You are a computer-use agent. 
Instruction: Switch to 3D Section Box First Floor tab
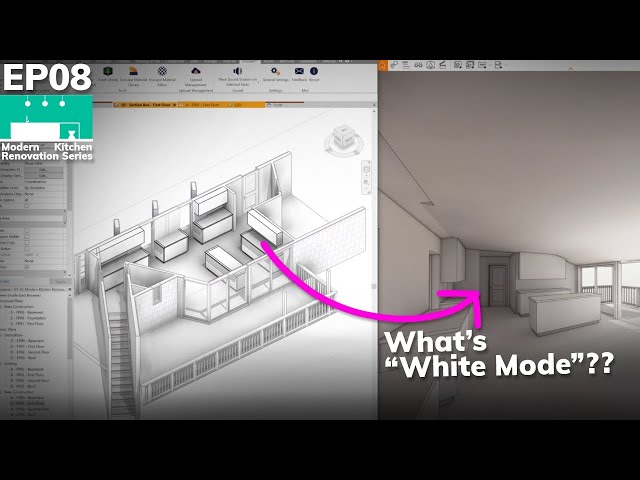[x=145, y=105]
